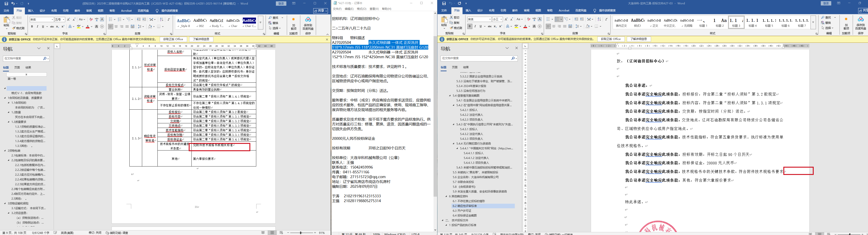Image resolution: width=868 pixels, height=235 pixels.
Task: Switch left Word to web layout view
Action: [281, 233]
